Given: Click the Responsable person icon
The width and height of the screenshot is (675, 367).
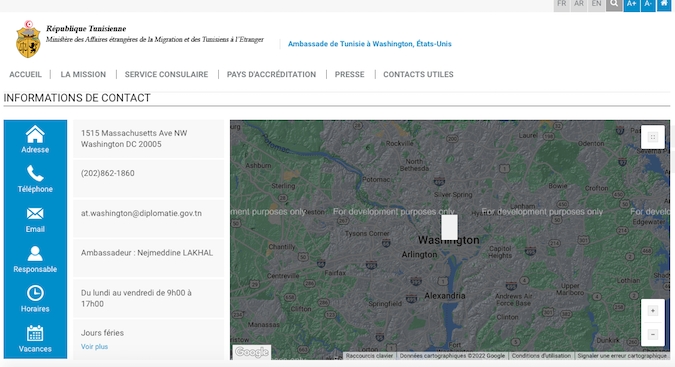Looking at the screenshot, I should (x=35, y=253).
